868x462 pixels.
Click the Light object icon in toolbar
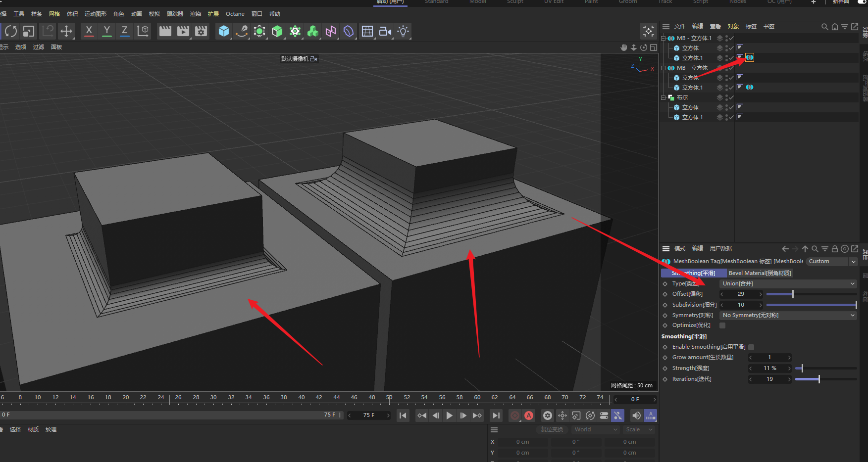pyautogui.click(x=403, y=31)
